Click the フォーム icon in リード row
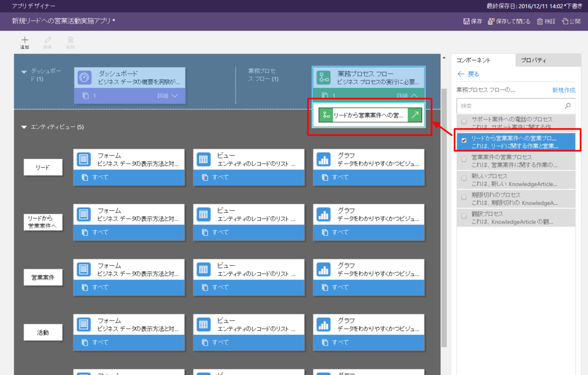588x375 pixels. click(84, 160)
